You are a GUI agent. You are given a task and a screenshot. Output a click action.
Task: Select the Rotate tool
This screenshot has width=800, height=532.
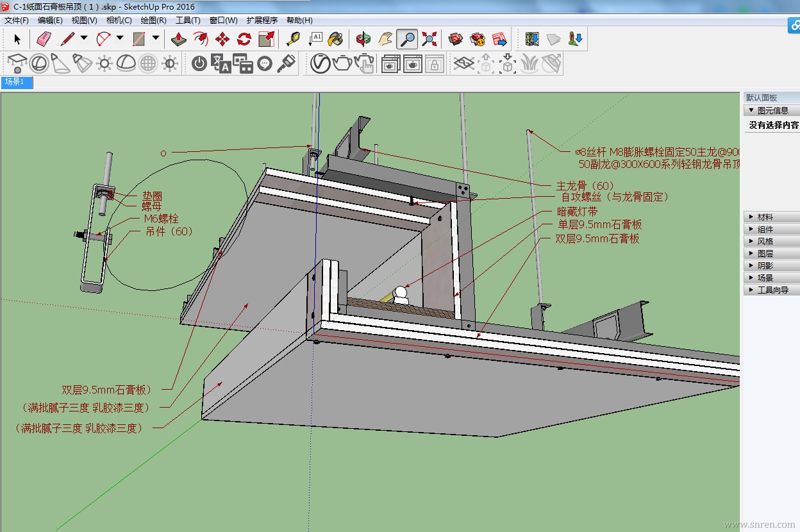[244, 39]
